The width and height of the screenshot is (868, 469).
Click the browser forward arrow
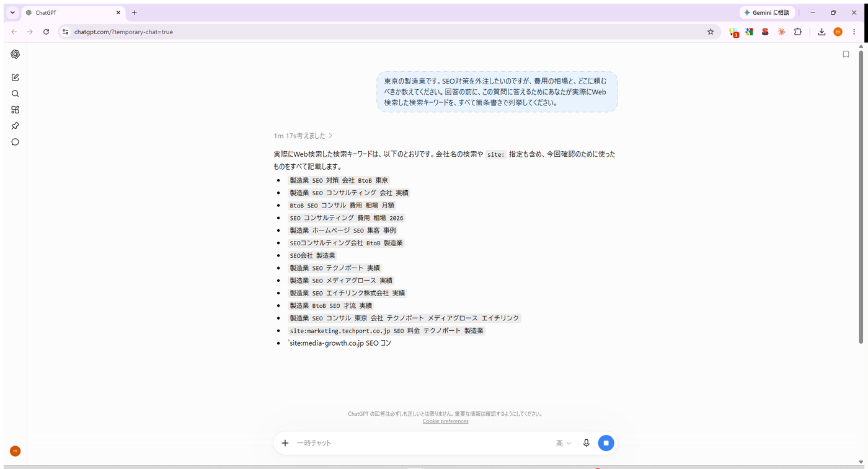pos(30,32)
